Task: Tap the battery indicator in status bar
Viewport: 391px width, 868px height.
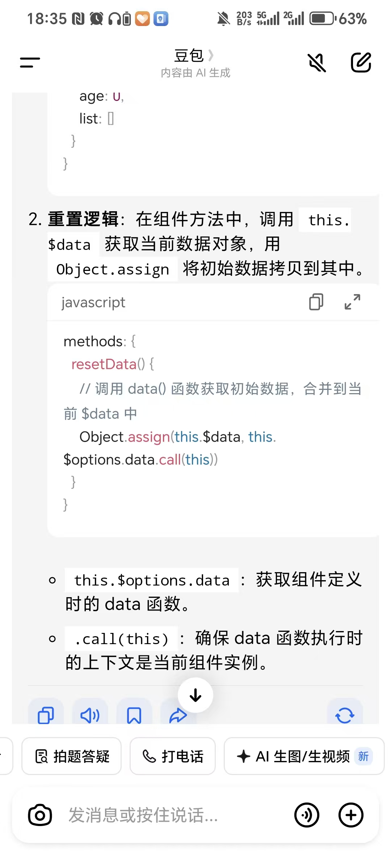Action: coord(322,19)
